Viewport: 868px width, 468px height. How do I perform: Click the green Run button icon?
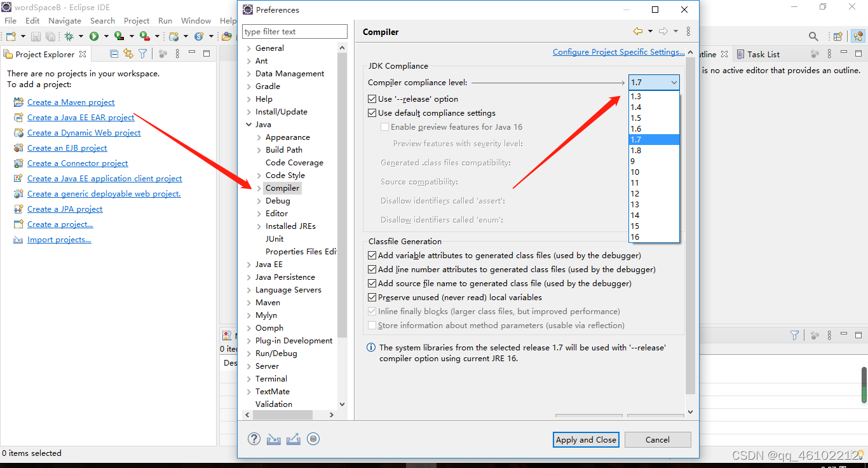click(94, 36)
